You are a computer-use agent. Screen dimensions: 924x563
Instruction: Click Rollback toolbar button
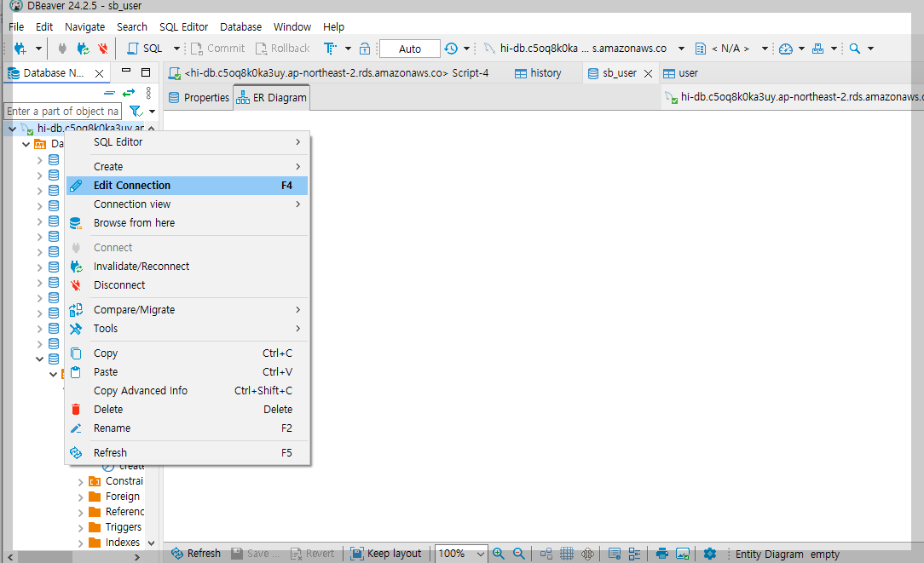(282, 49)
